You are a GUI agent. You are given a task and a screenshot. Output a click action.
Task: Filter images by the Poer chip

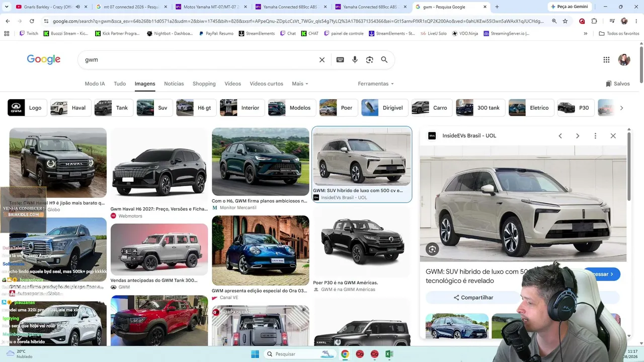pos(339,108)
